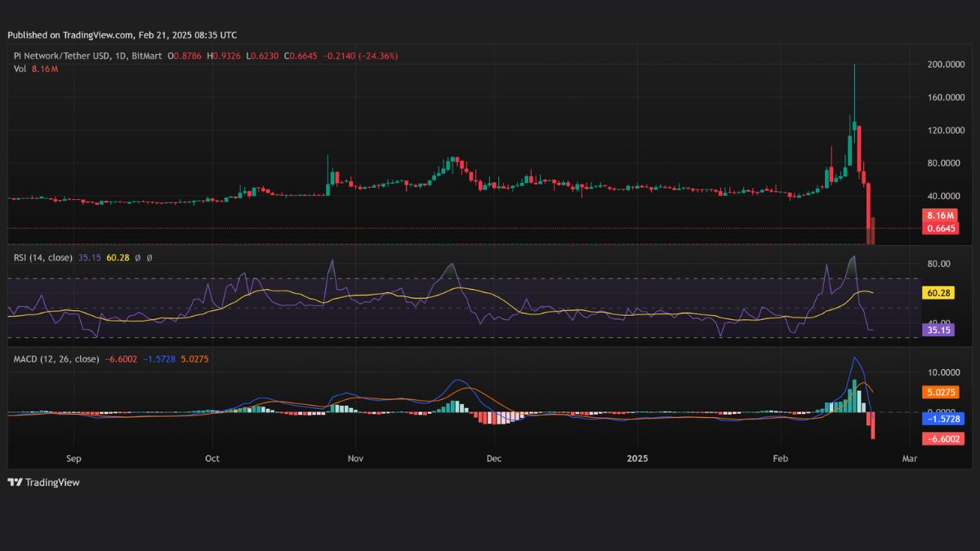Click the 160.0000 price axis label

[946, 97]
